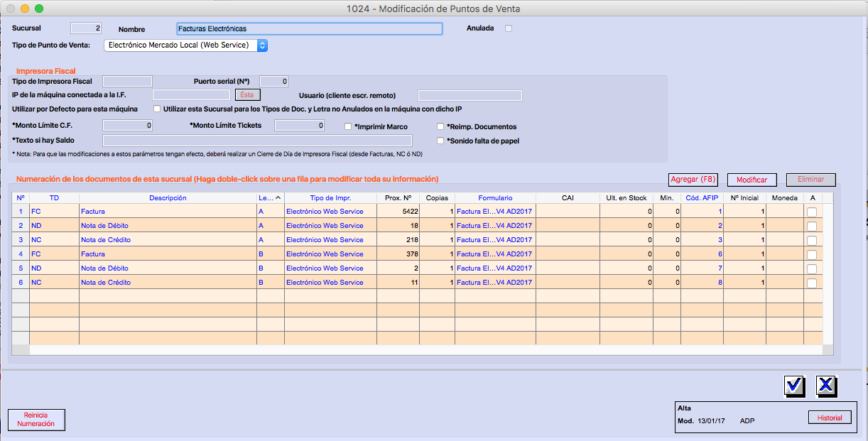The width and height of the screenshot is (868, 441).
Task: Tick the A checkbox for row 2 Nota de Débito
Action: (x=811, y=226)
